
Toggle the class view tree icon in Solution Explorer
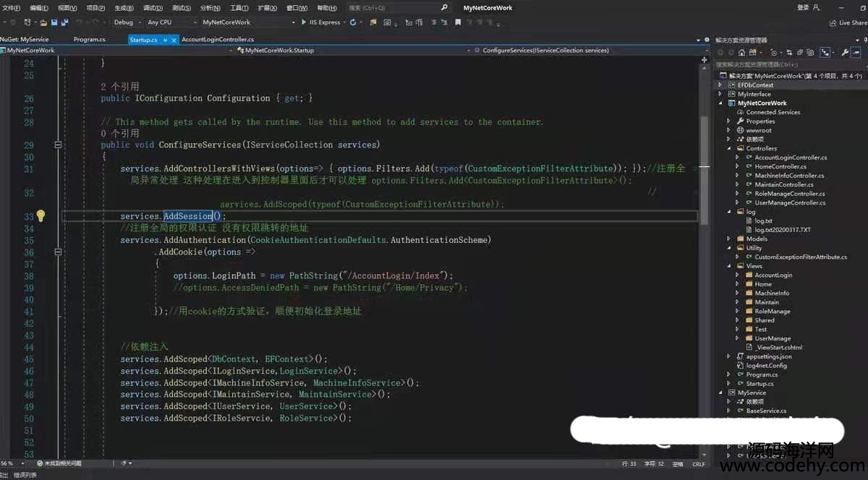826,53
